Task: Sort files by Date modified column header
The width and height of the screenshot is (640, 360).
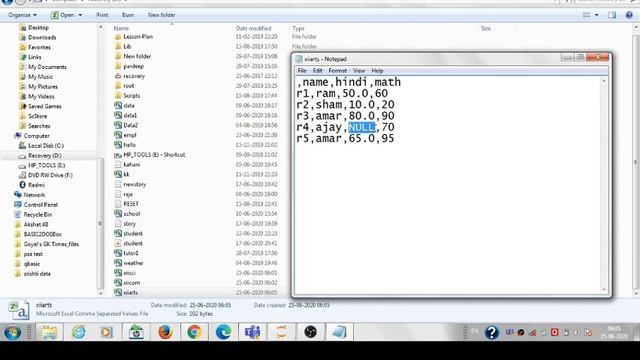Action: tap(253, 29)
